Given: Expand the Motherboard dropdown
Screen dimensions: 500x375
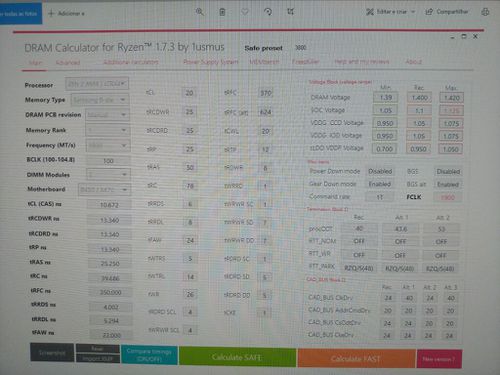Looking at the screenshot, I should [104, 189].
